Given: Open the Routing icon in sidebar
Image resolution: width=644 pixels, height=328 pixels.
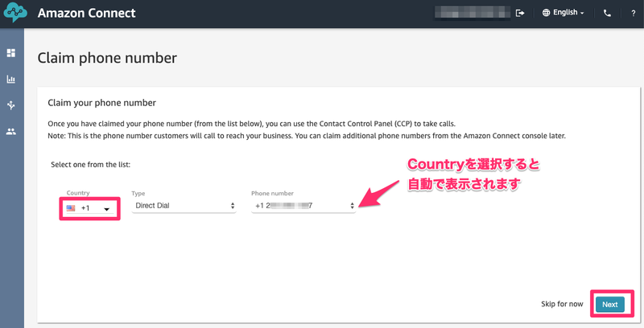Looking at the screenshot, I should [11, 105].
